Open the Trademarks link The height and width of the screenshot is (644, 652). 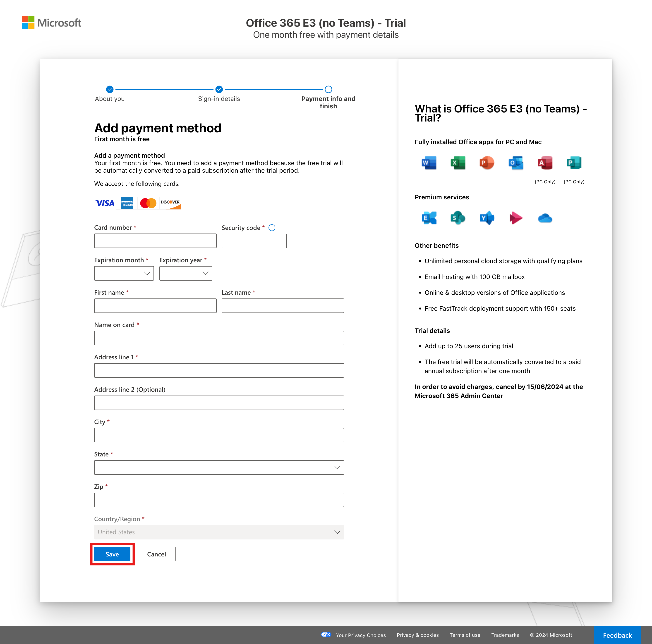[505, 635]
